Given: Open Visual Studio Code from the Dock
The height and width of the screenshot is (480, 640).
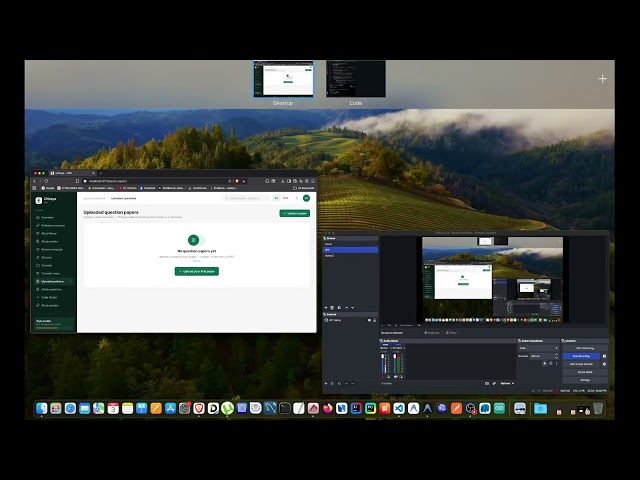Looking at the screenshot, I should pyautogui.click(x=399, y=408).
